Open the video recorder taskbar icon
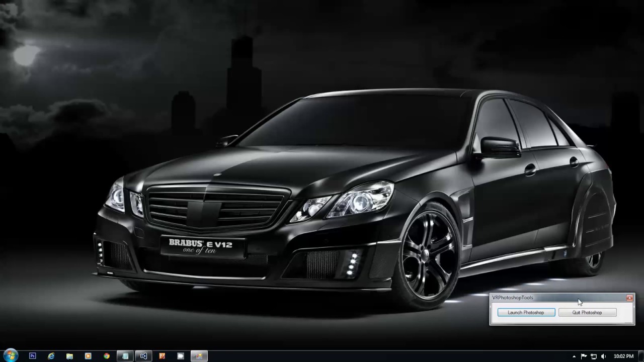The height and width of the screenshot is (362, 644). tap(181, 356)
